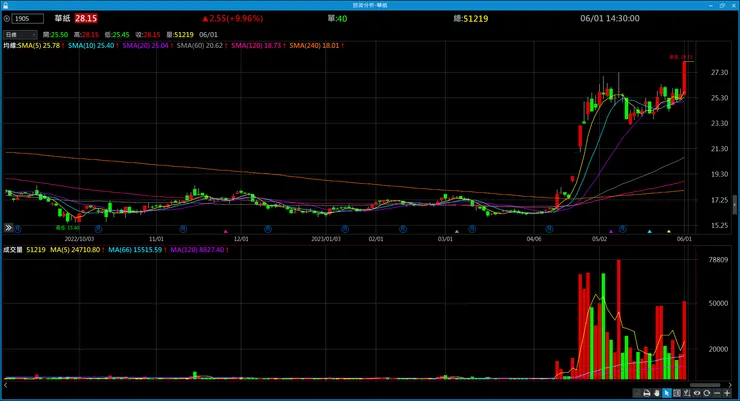The image size is (740, 401).
Task: Toggle the eye visibility icon
Action: pyautogui.click(x=697, y=393)
